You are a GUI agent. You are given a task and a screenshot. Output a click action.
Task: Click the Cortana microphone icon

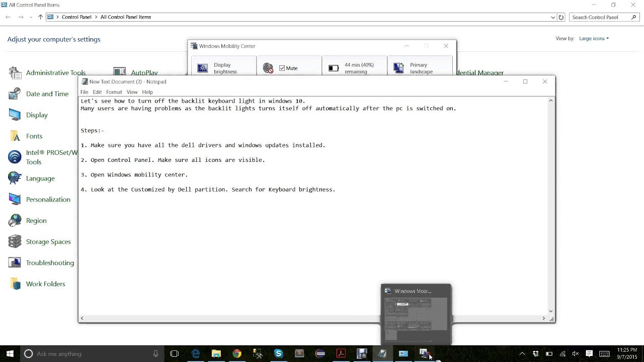coord(156,353)
